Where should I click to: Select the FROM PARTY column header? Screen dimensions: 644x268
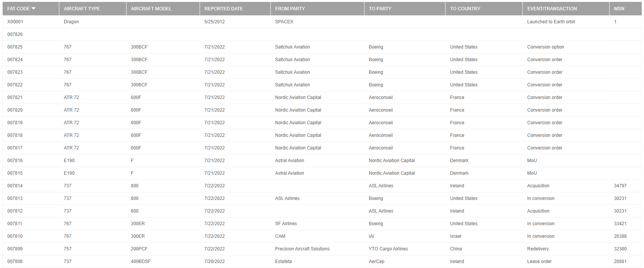[x=290, y=9]
